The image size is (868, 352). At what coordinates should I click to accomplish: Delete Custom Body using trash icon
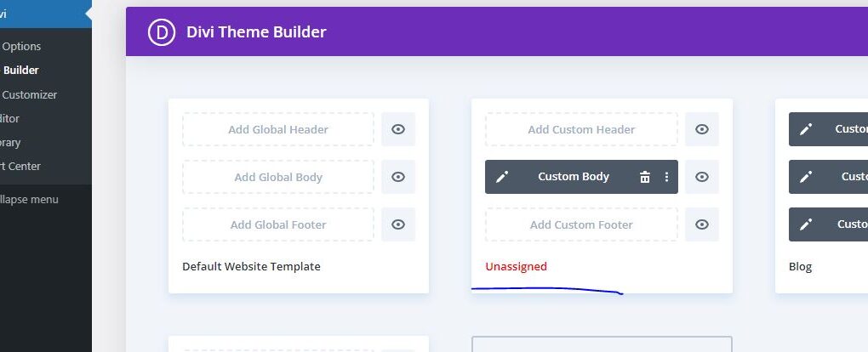[x=645, y=177]
